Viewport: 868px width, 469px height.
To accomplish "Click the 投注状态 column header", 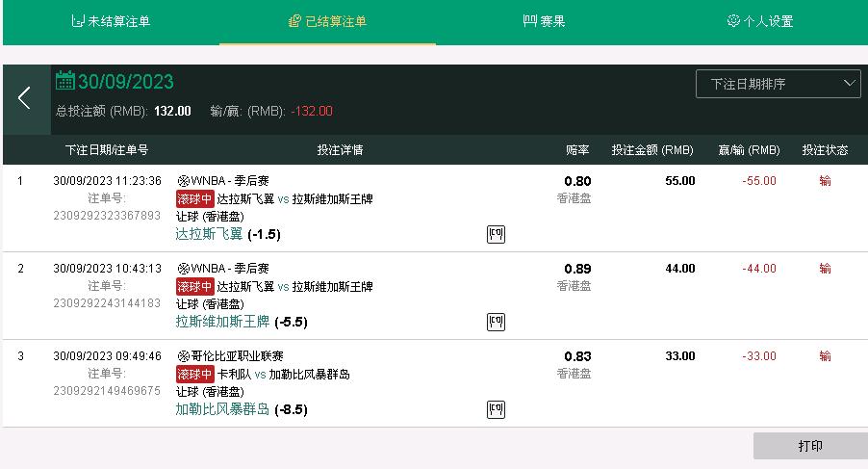I will tap(825, 150).
